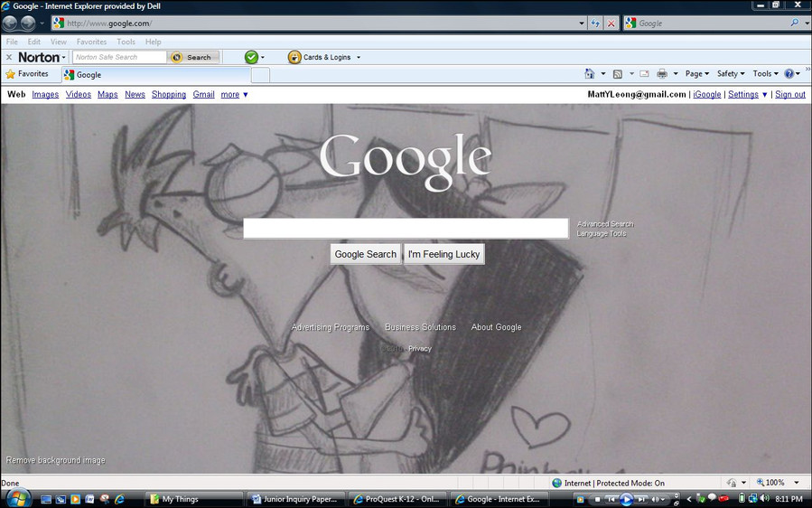Click Internet Explorer icon in Quick Launch

119,500
